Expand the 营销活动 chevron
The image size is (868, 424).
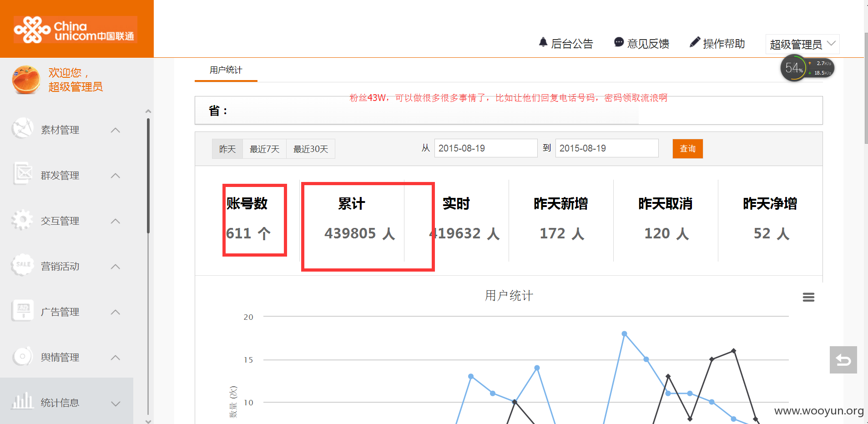[116, 267]
